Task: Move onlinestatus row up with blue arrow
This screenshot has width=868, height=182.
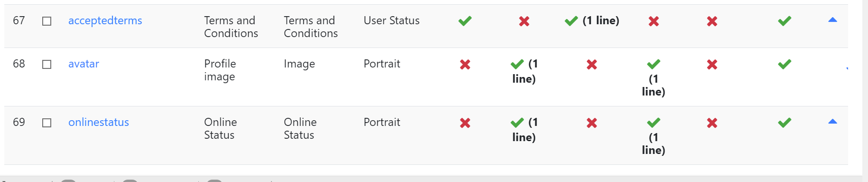Action: pos(832,122)
